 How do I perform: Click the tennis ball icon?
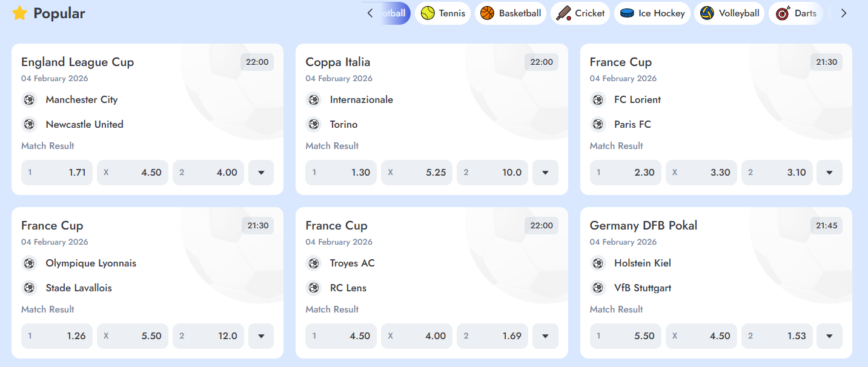coord(428,13)
